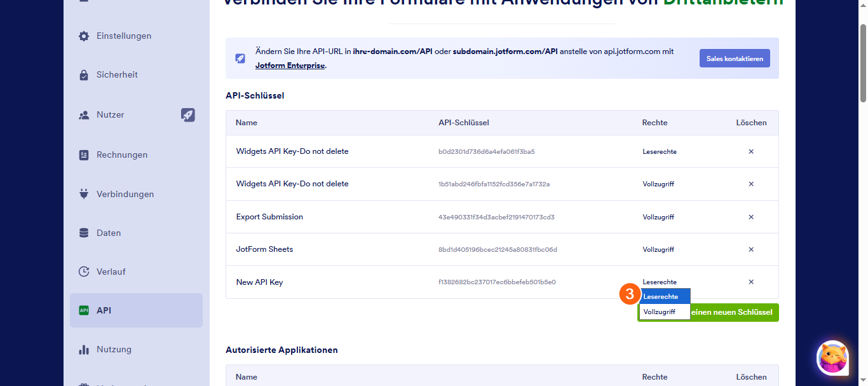Click Leserechte value on New API Key row
This screenshot has width=868, height=386.
click(x=660, y=282)
